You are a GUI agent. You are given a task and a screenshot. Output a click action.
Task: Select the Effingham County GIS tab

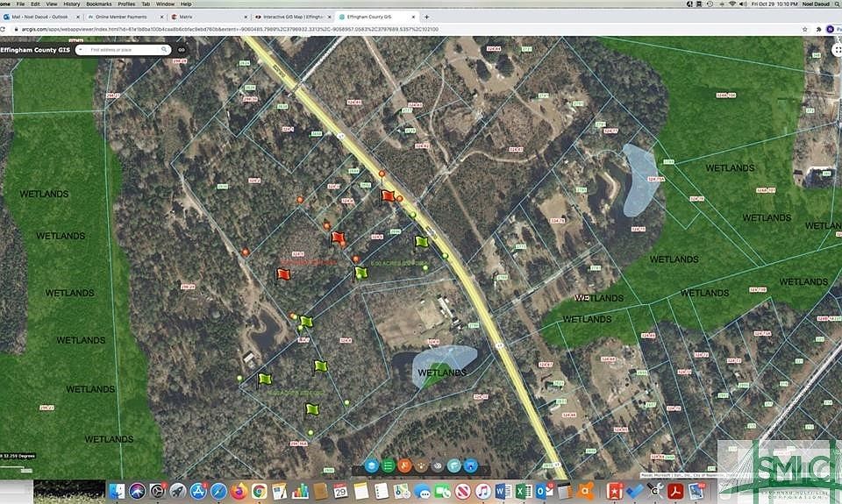tap(376, 17)
